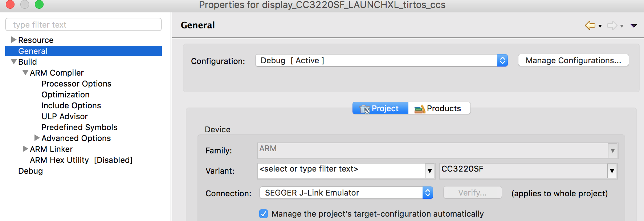Open the CC3220SF device variant dropdown

click(x=612, y=171)
